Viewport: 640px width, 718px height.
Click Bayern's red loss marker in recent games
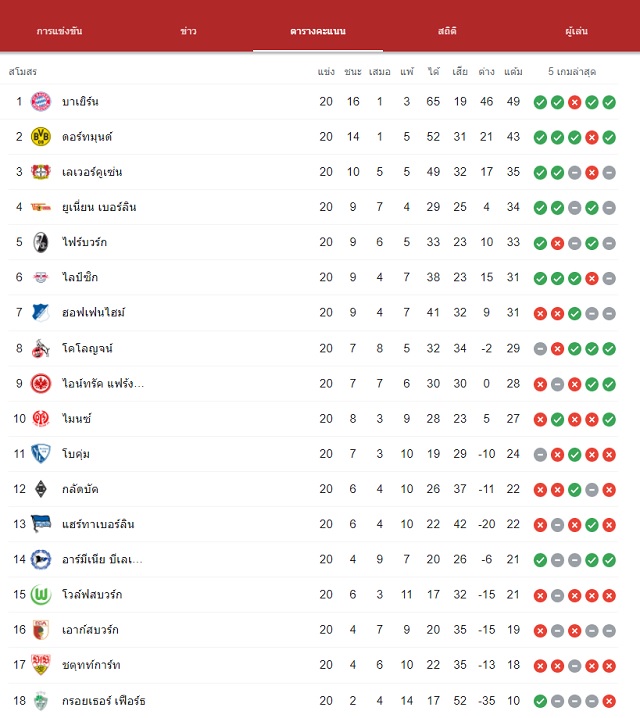[x=575, y=102]
